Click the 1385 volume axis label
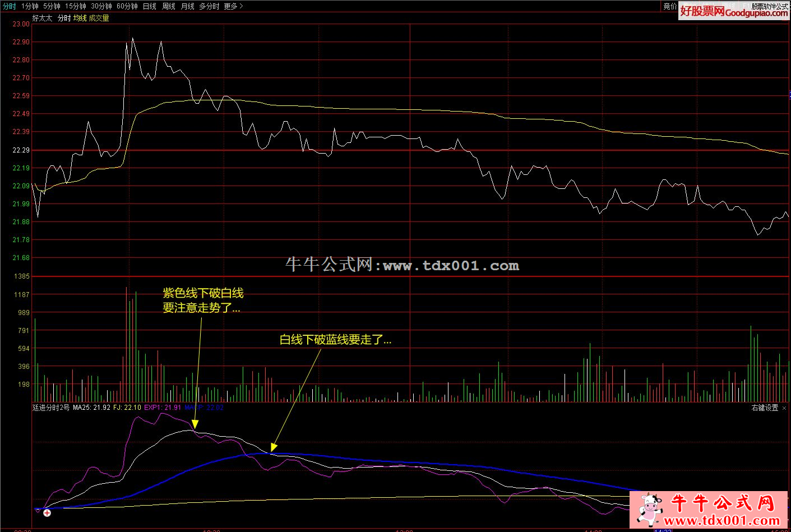This screenshot has height=532, width=791. [22, 276]
